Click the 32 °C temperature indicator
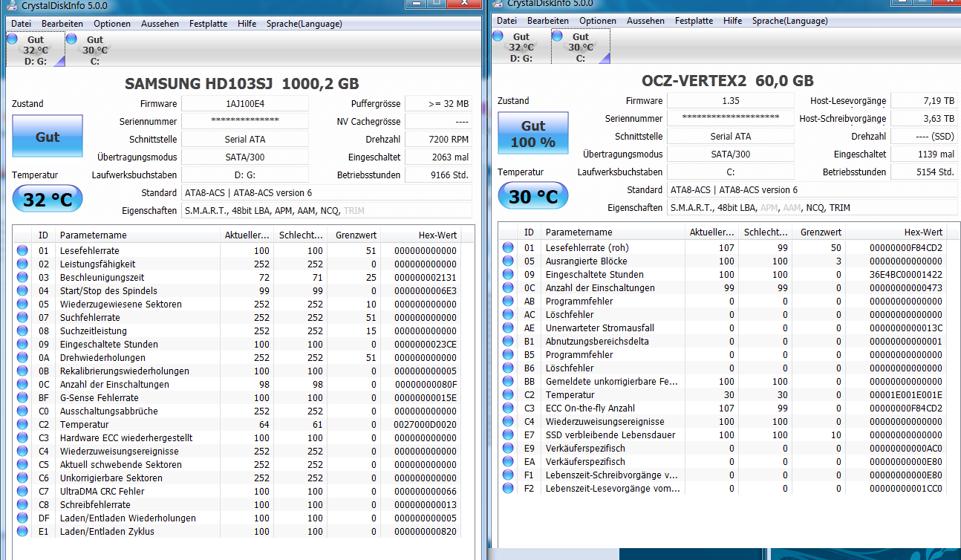Image resolution: width=961 pixels, height=560 pixels. click(x=48, y=199)
